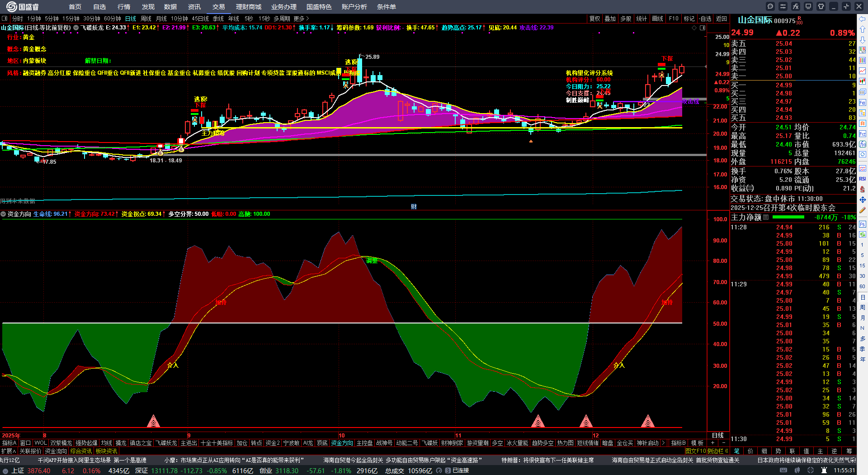Toggle the small square box left of 分时
This screenshot has width=868, height=475.
pos(5,19)
